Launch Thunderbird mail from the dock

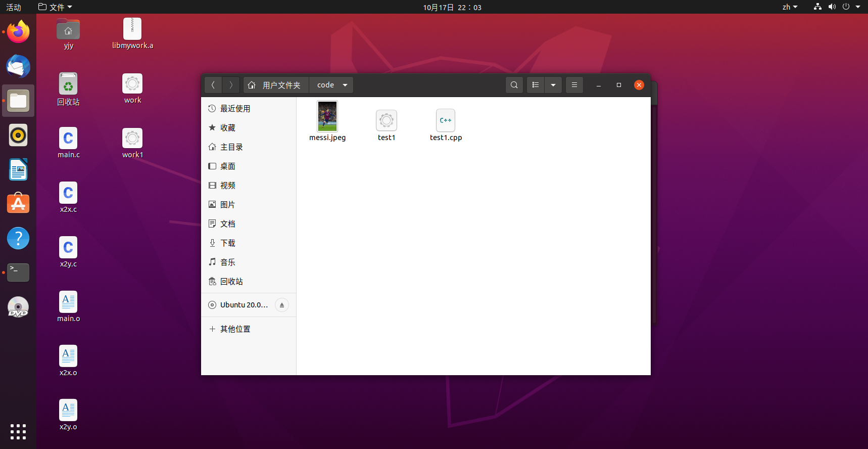[18, 66]
